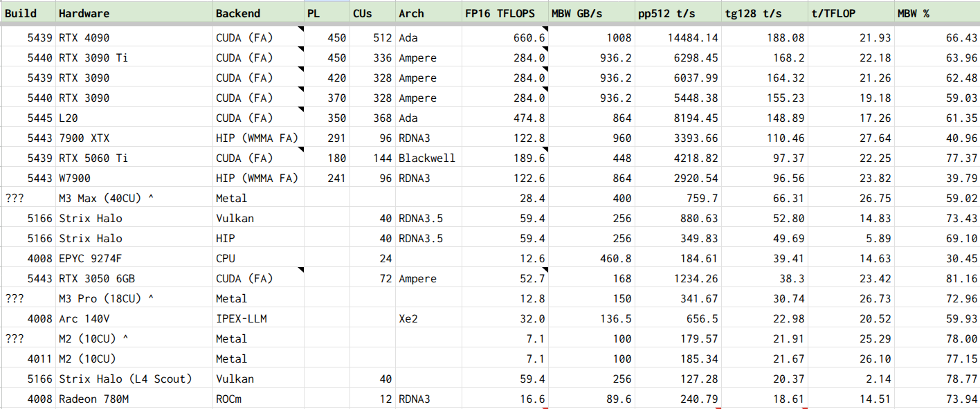Select the CPU backend cell
This screenshot has height=409, width=980.
258,259
